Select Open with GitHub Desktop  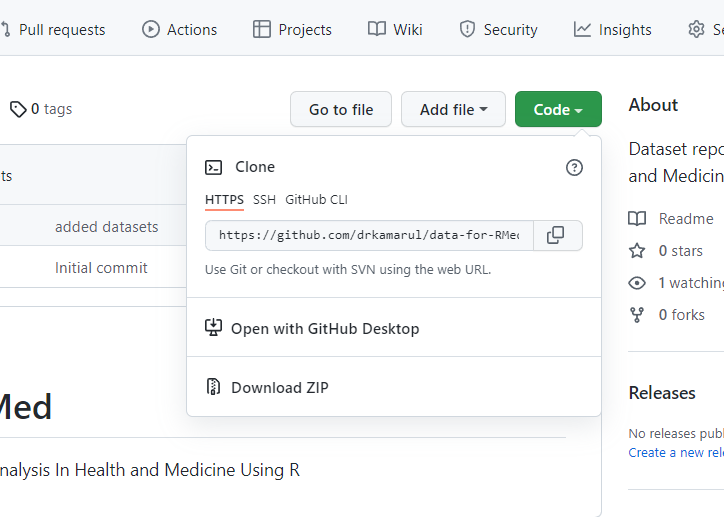324,328
